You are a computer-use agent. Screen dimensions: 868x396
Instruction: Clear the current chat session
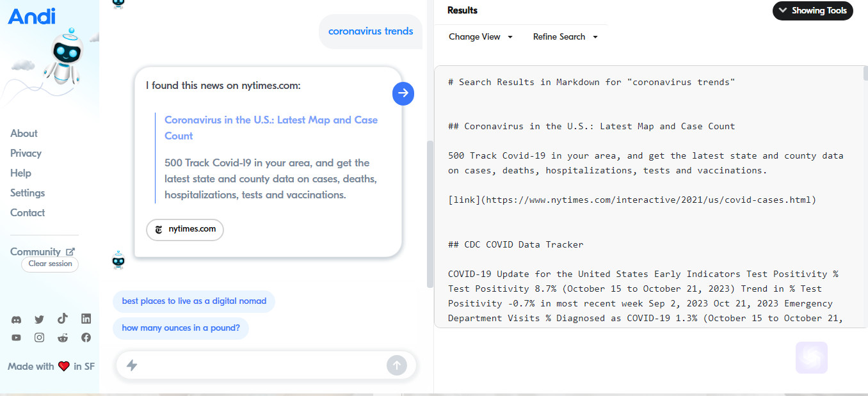point(50,264)
